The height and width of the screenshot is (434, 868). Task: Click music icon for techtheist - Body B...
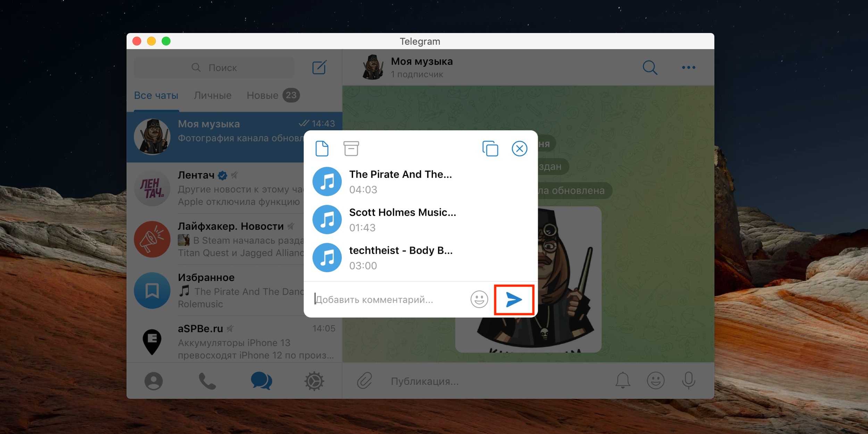pos(327,258)
